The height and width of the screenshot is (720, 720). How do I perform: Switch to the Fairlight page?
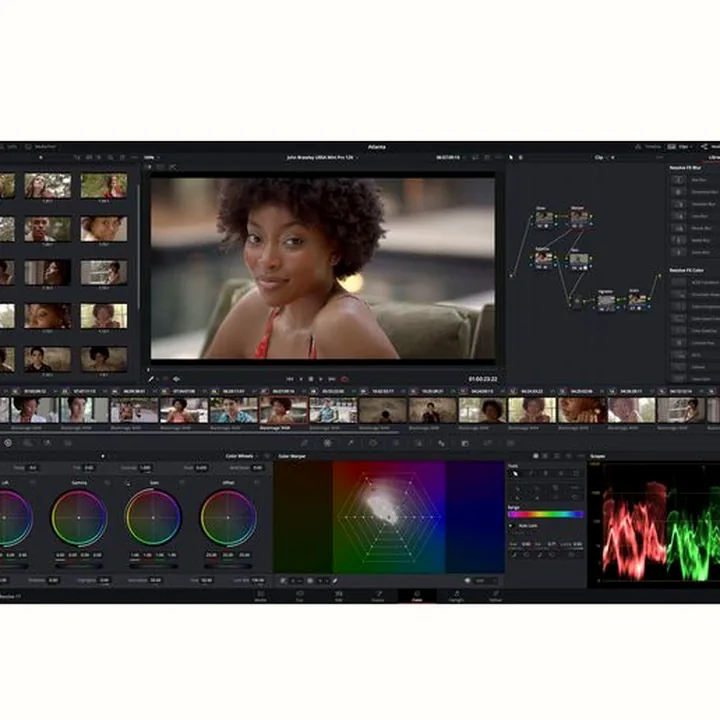pos(456,596)
